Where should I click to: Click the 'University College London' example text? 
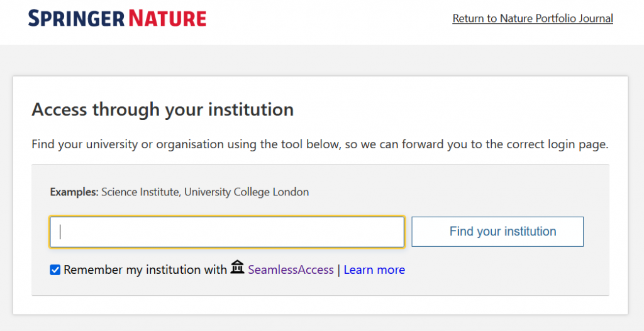click(247, 192)
